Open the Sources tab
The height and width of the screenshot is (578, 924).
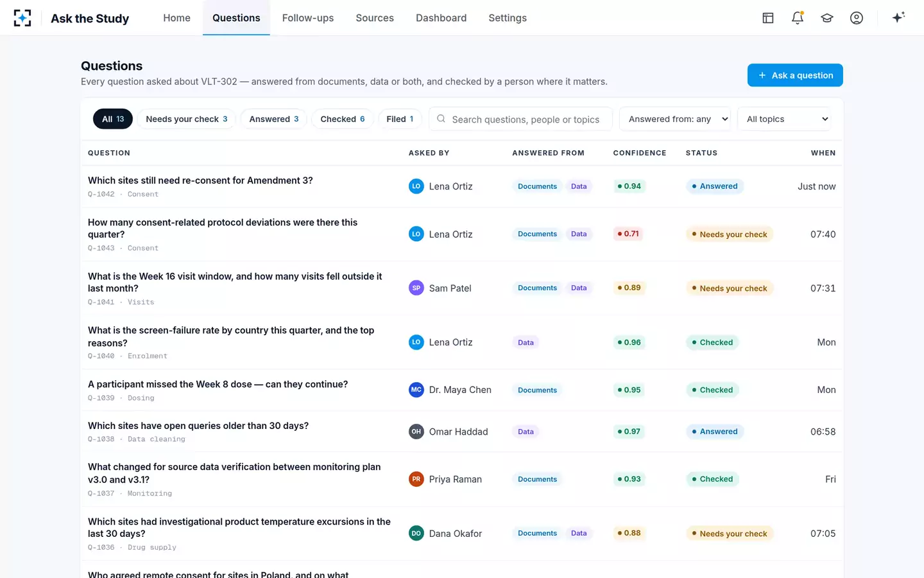[375, 18]
